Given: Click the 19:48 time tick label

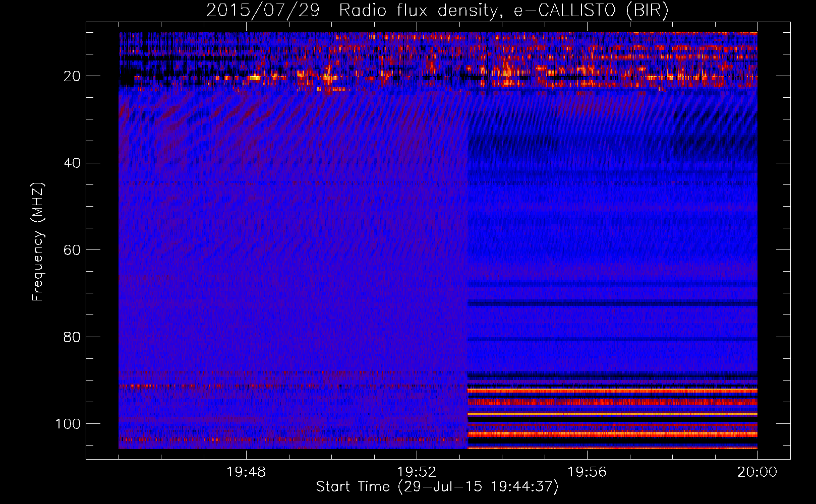Looking at the screenshot, I should tap(246, 472).
